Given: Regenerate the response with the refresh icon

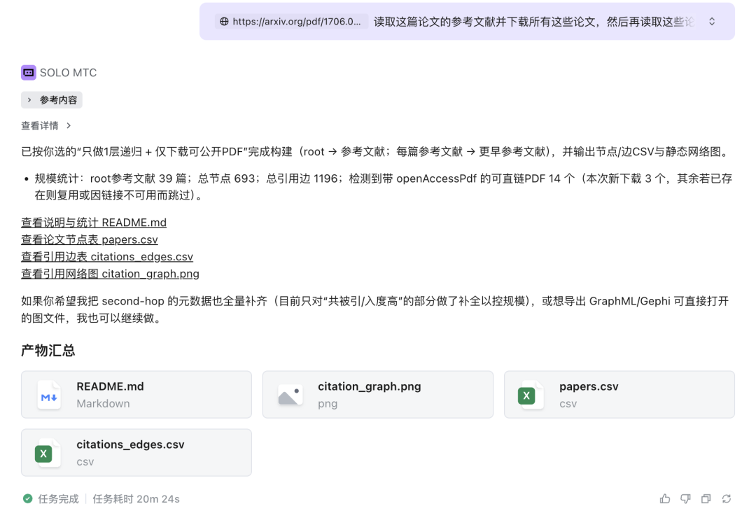Looking at the screenshot, I should point(727,498).
